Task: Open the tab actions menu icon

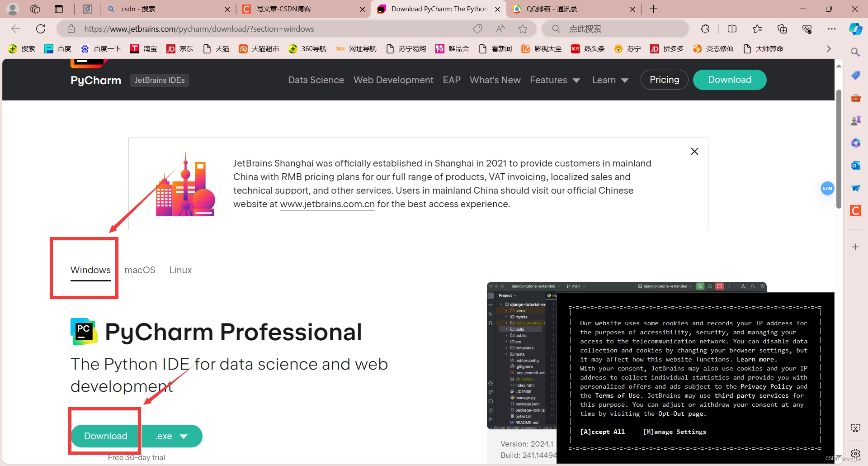Action: (x=59, y=9)
